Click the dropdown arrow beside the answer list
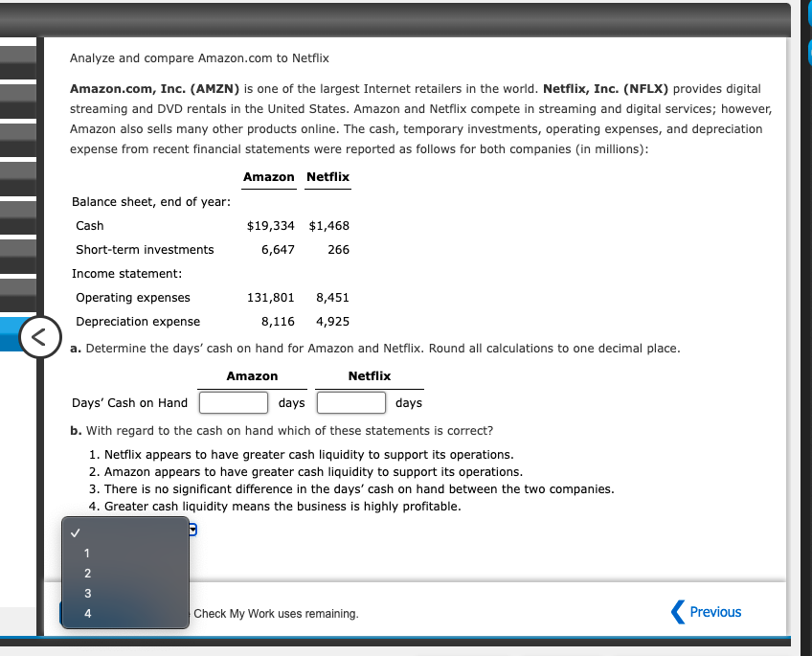 (x=192, y=530)
